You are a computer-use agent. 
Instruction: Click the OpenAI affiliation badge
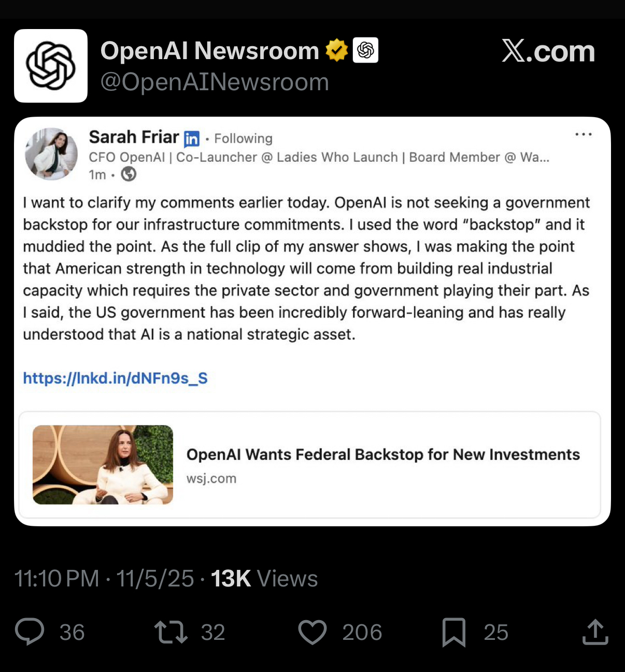coord(365,50)
